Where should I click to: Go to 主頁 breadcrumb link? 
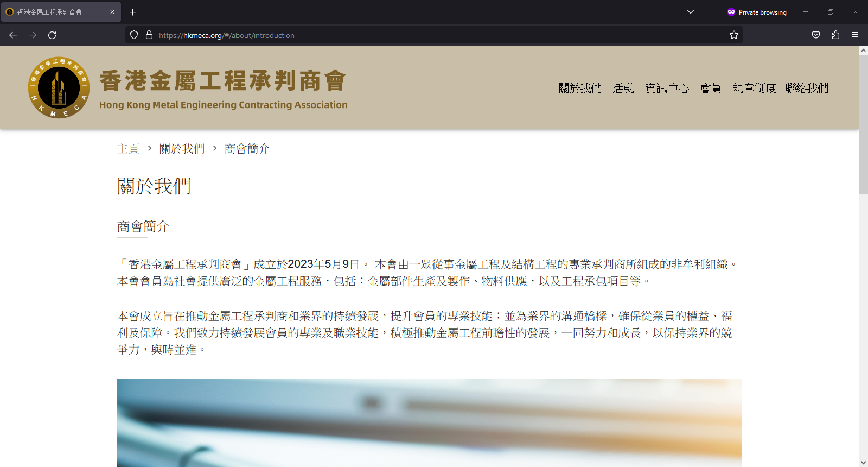click(x=129, y=149)
